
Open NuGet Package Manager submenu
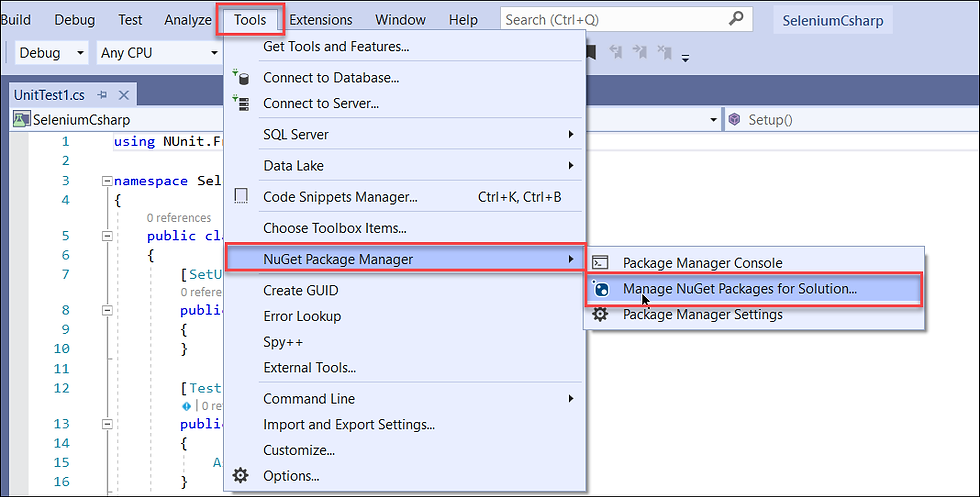(404, 259)
